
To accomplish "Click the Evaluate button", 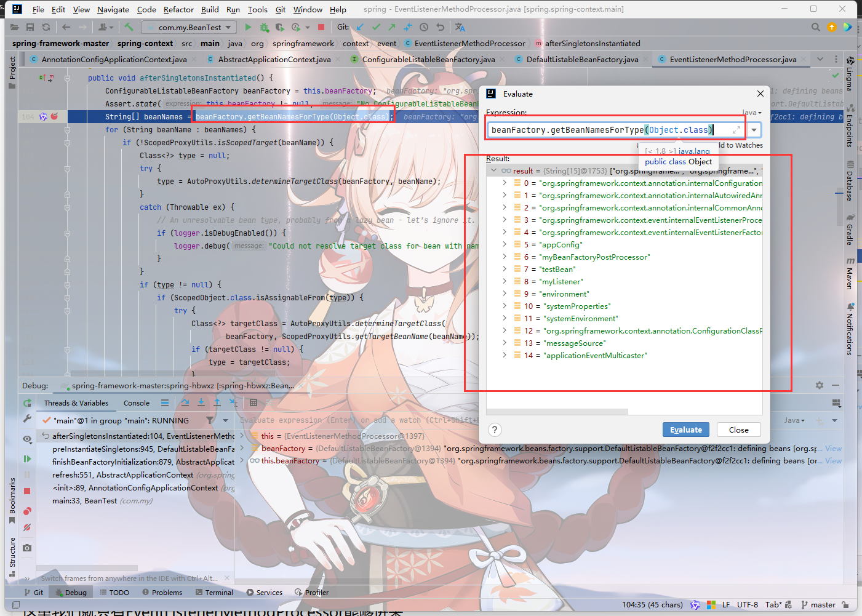I will (686, 430).
